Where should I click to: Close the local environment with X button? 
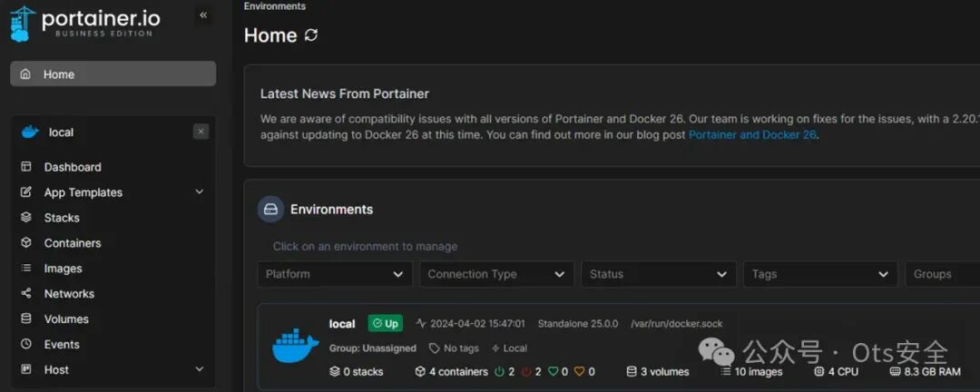click(201, 132)
